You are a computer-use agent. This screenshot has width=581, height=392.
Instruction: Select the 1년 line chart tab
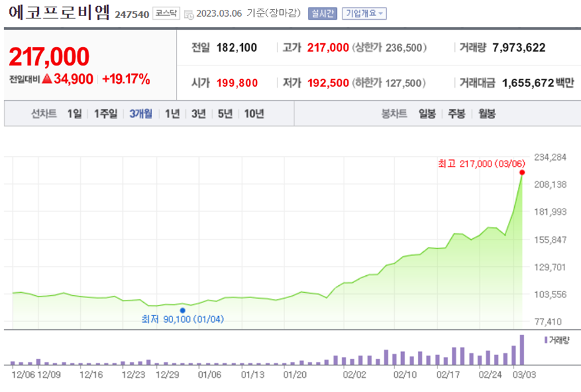tap(172, 114)
